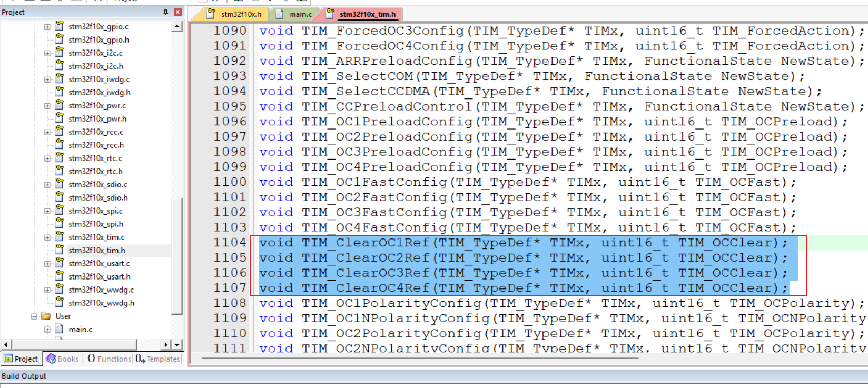The height and width of the screenshot is (388, 868).
Task: Expand the stm32f10x_wwdg.c tree node
Action: (x=47, y=290)
